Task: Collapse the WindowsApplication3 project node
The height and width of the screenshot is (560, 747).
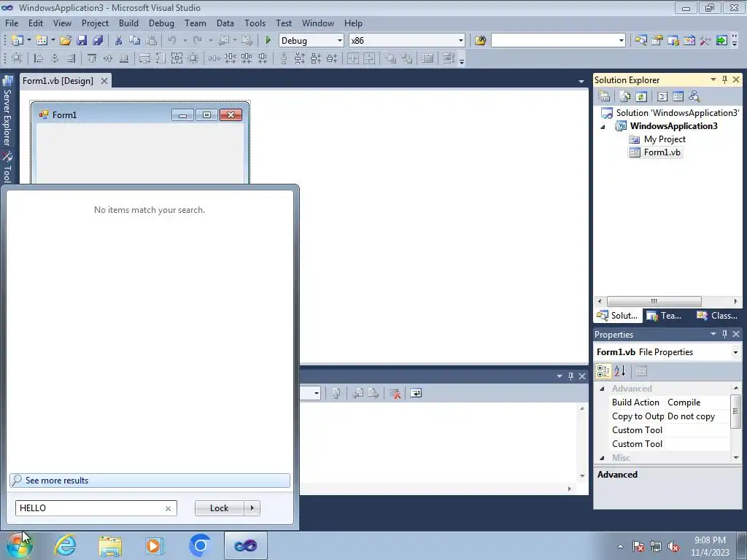Action: pyautogui.click(x=603, y=127)
